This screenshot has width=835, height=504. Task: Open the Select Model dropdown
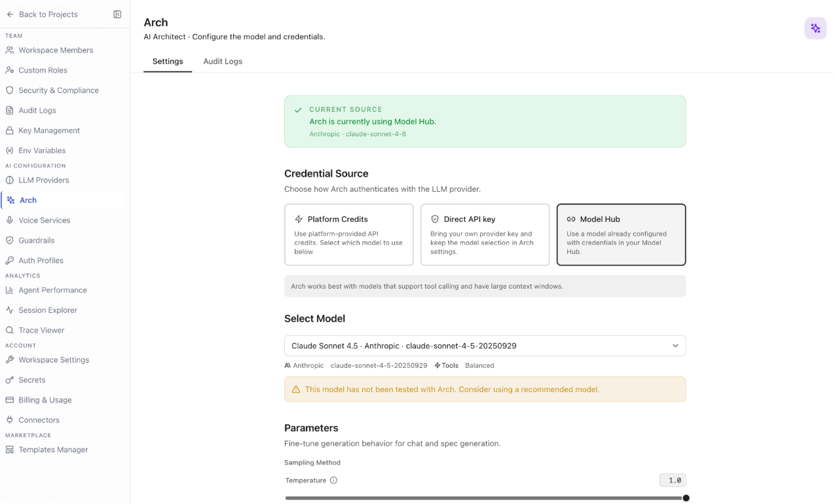(485, 346)
